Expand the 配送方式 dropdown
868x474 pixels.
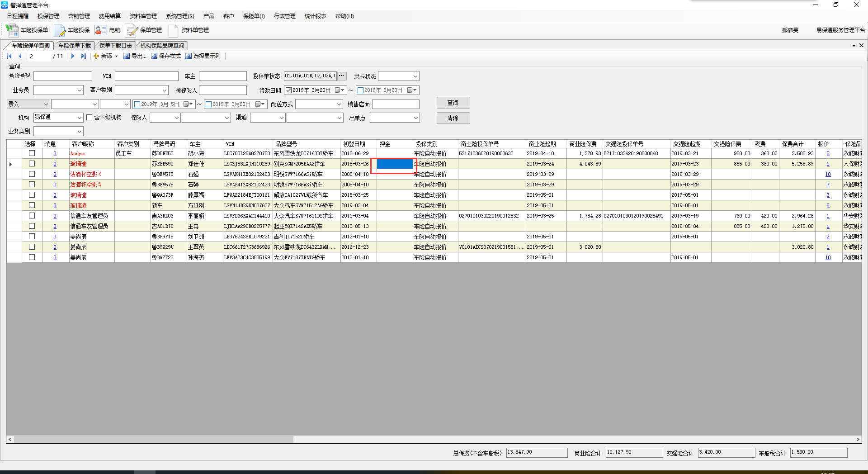pyautogui.click(x=339, y=104)
